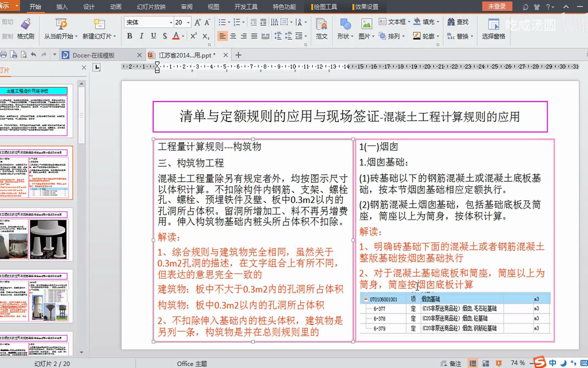Open the Docer-在线模板 document tab
Viewport: 588px width, 368px height.
94,55
